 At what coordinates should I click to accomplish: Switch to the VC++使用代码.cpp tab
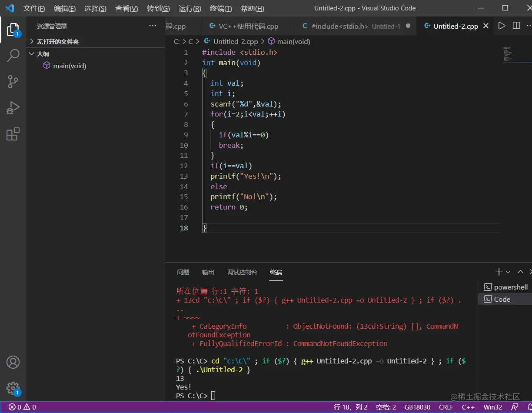click(248, 26)
